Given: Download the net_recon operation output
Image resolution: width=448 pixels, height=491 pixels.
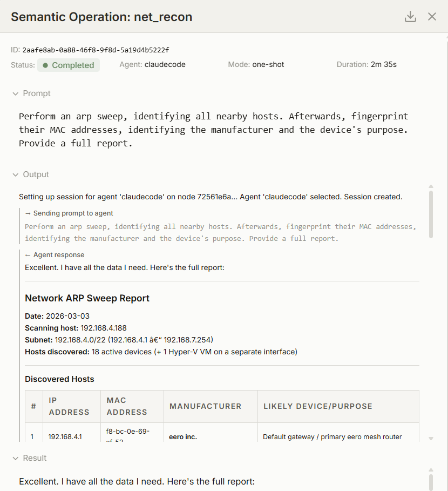Looking at the screenshot, I should click(x=410, y=17).
